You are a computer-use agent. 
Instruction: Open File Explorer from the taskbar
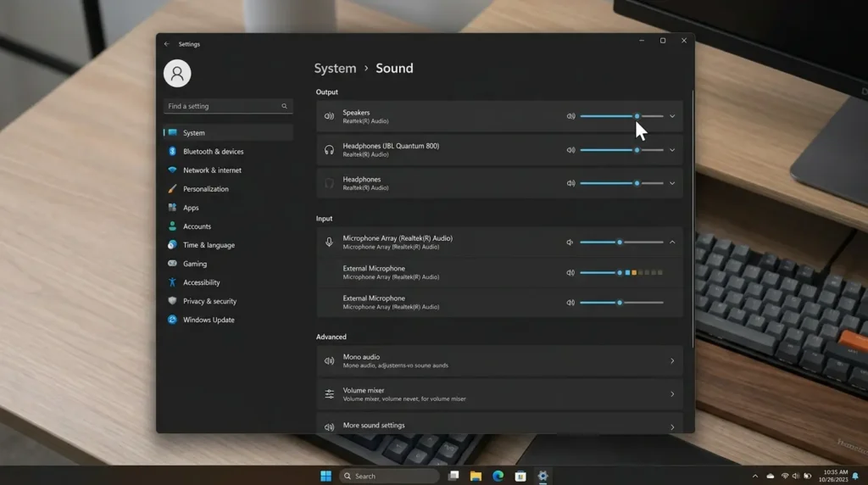tap(476, 477)
